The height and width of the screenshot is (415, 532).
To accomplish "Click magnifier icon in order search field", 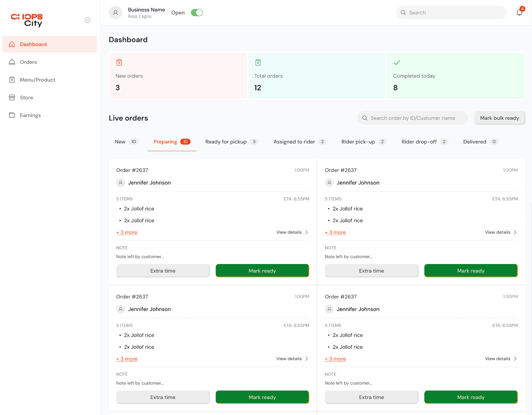I will click(x=365, y=118).
